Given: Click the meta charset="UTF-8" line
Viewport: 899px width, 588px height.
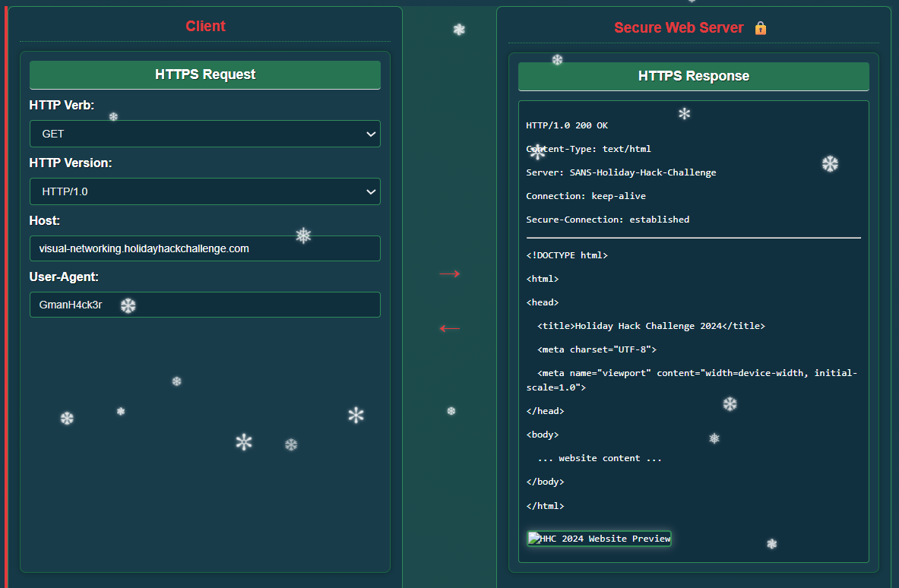Looking at the screenshot, I should (x=597, y=349).
